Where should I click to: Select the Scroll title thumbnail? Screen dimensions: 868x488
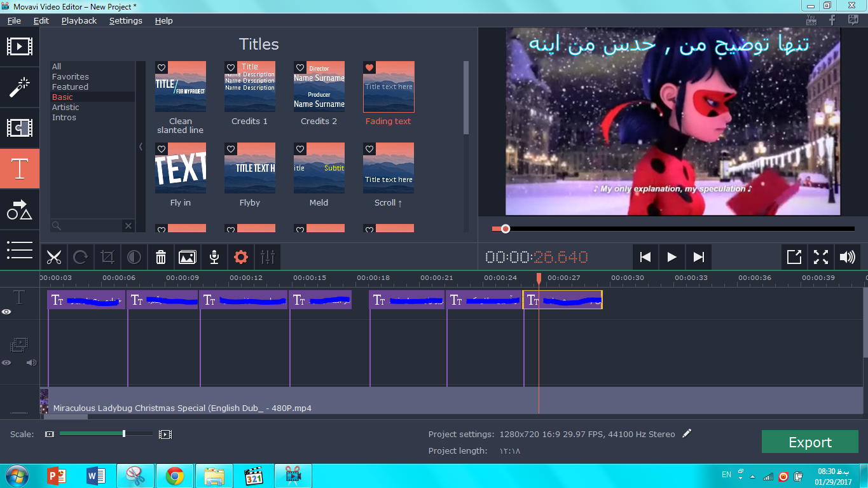pos(389,168)
